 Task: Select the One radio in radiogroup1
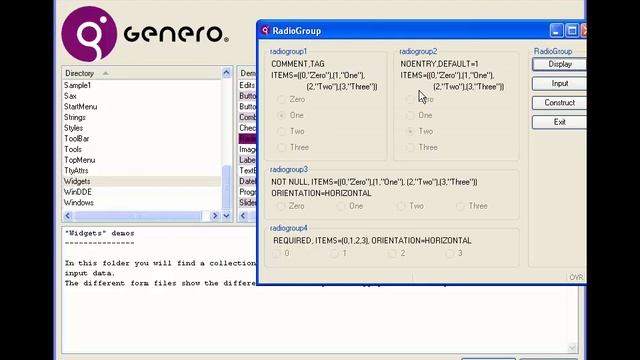click(281, 115)
